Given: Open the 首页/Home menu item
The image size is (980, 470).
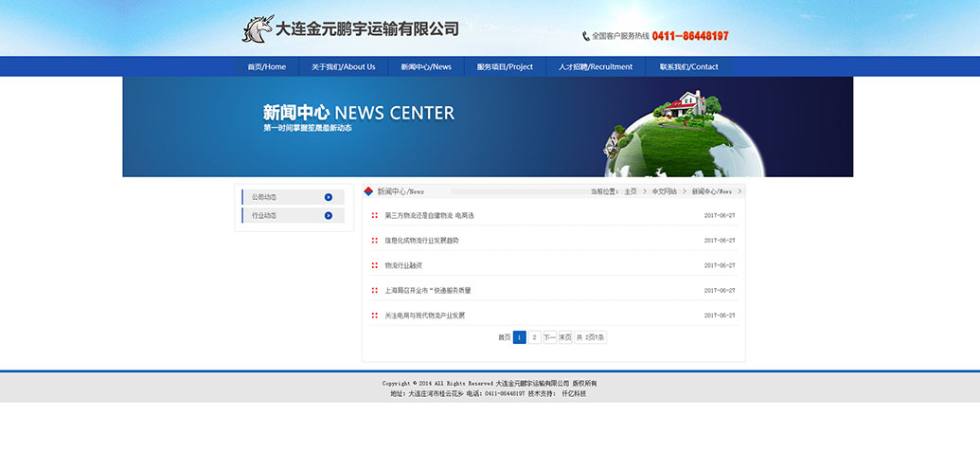Looking at the screenshot, I should (266, 67).
